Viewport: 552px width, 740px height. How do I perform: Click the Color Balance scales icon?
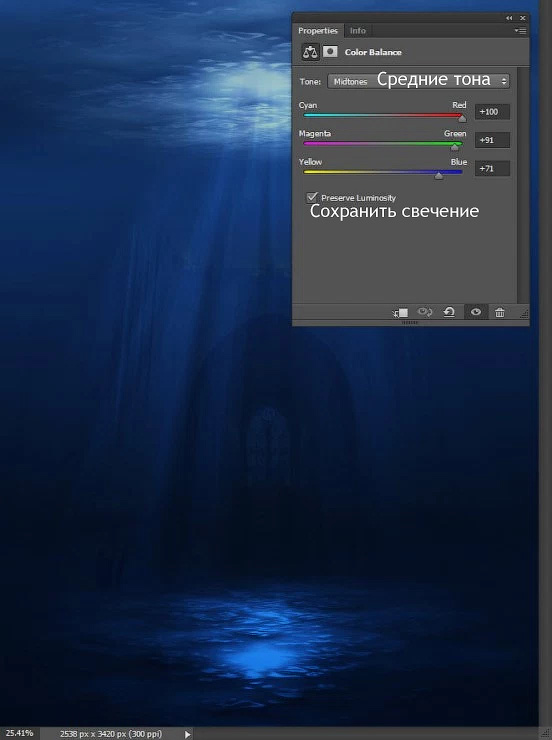(310, 52)
